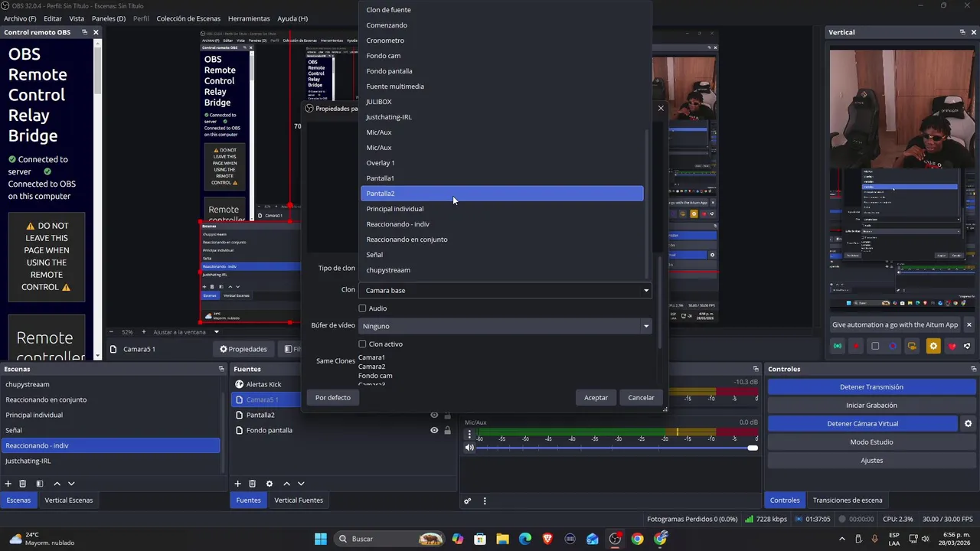Open File Explorer from taskbar
This screenshot has width=980, height=551.
[502, 539]
